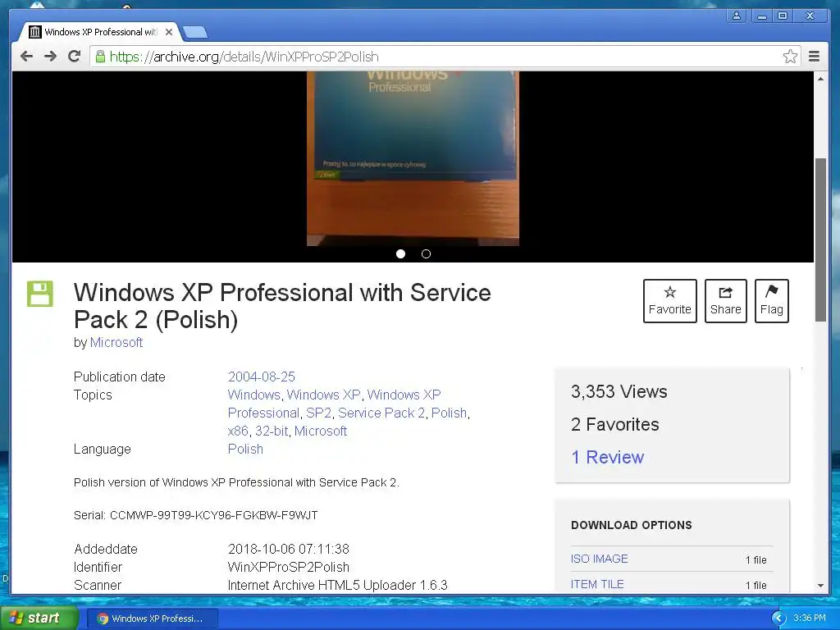Close the Windows XP Professional tab
This screenshot has width=840, height=630.
169,32
